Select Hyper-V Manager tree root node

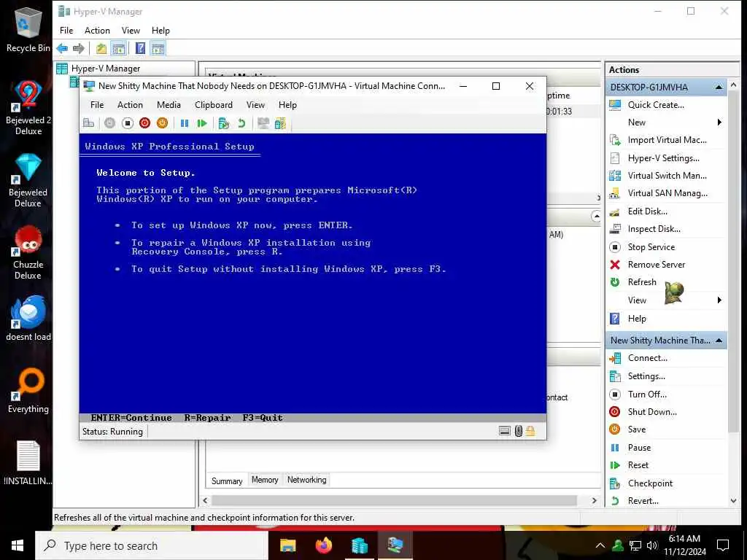[x=106, y=69]
